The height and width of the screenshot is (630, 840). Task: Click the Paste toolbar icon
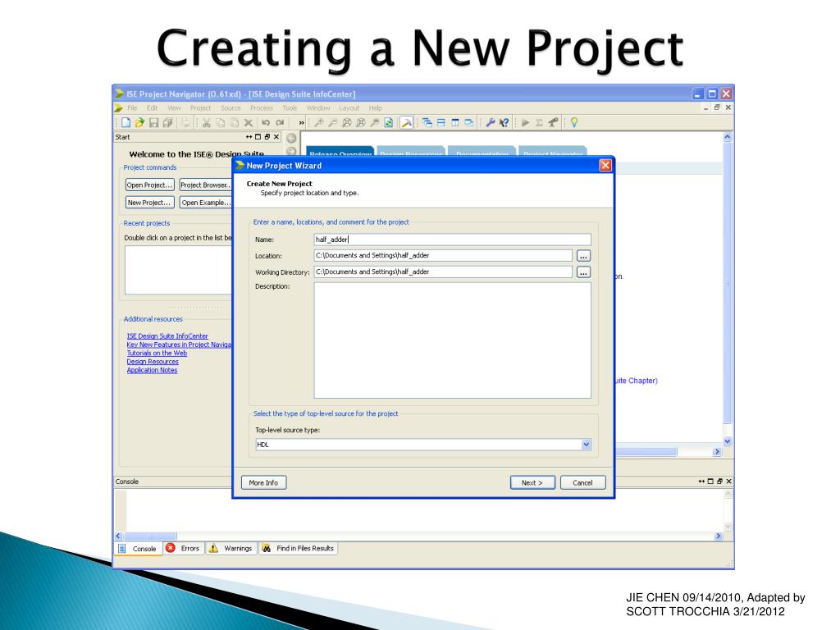point(234,123)
